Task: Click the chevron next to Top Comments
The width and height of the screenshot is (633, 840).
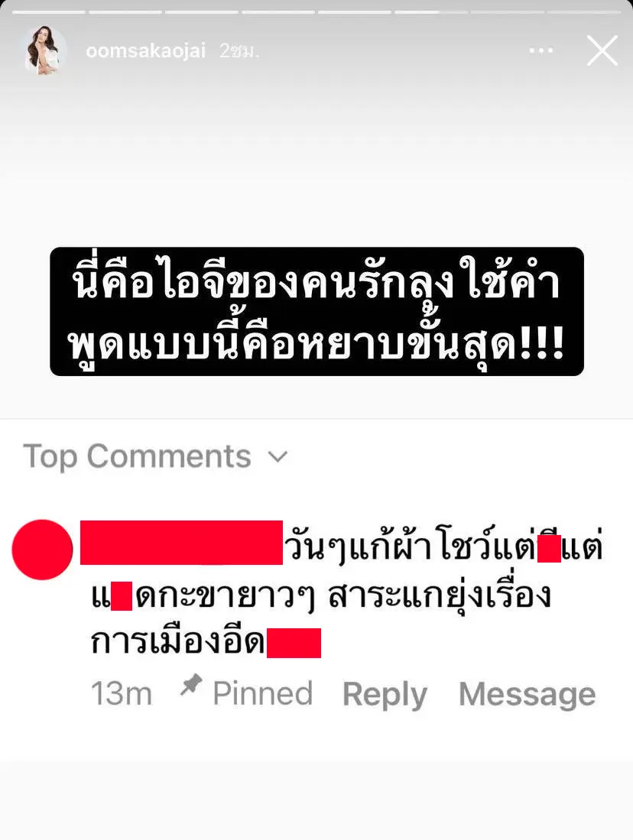Action: (x=278, y=457)
